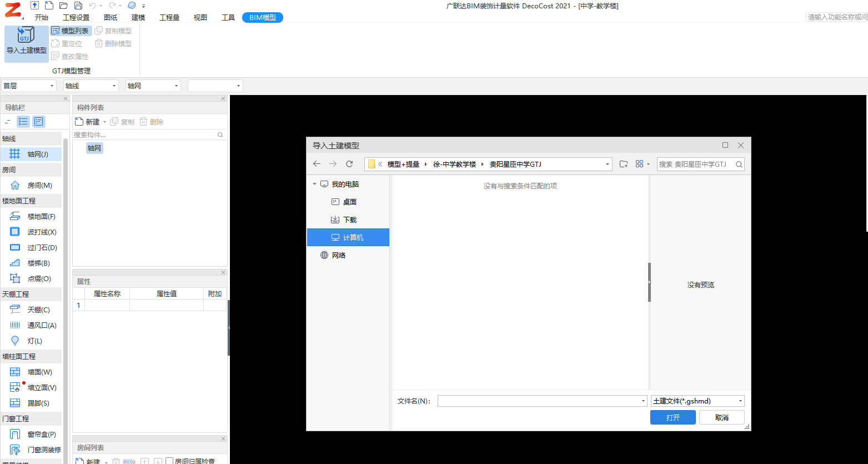
Task: Click the save icon in quick access toolbar
Action: (78, 6)
